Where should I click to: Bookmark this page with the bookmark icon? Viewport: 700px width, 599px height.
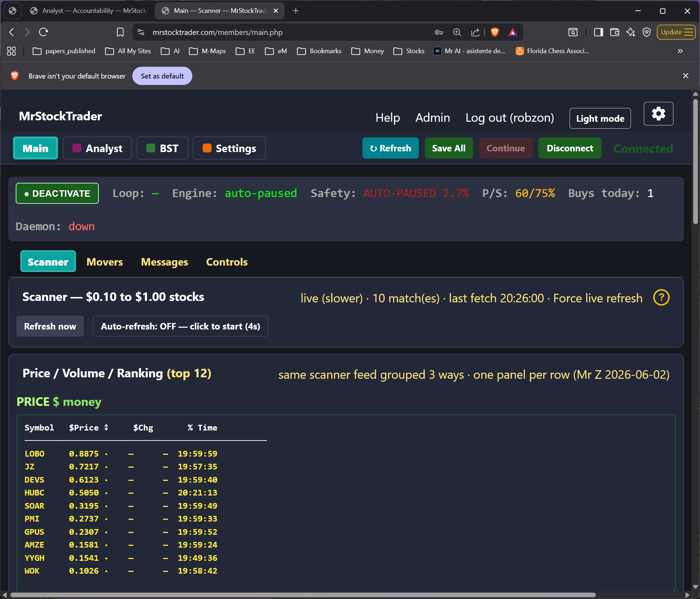tap(120, 32)
